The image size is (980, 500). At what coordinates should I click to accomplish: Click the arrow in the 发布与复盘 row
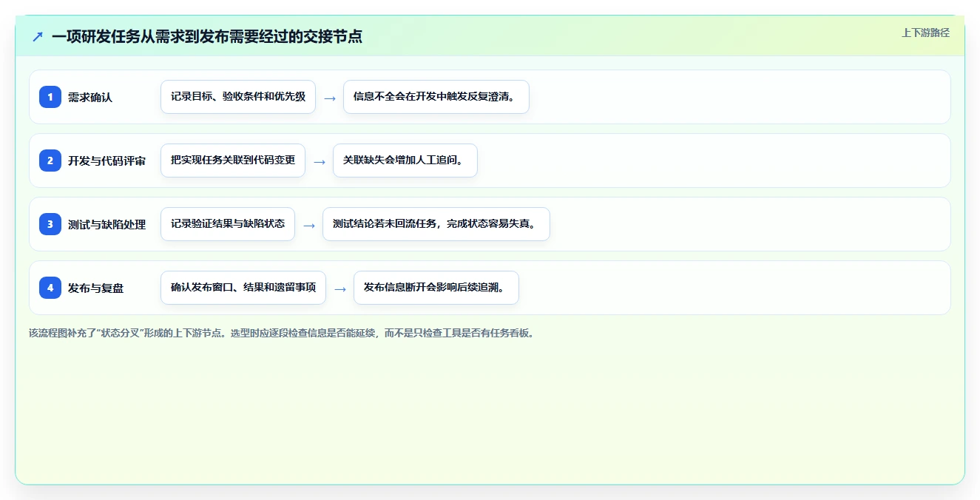pos(340,288)
